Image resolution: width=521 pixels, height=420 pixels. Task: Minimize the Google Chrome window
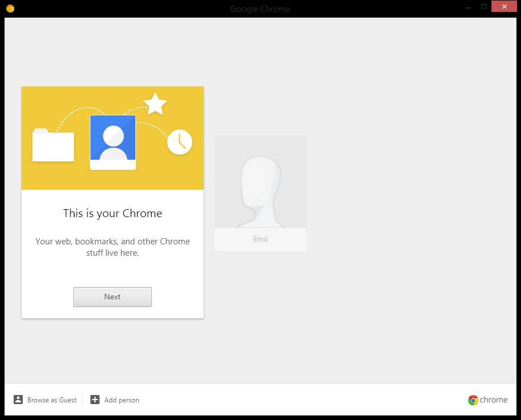[x=469, y=7]
